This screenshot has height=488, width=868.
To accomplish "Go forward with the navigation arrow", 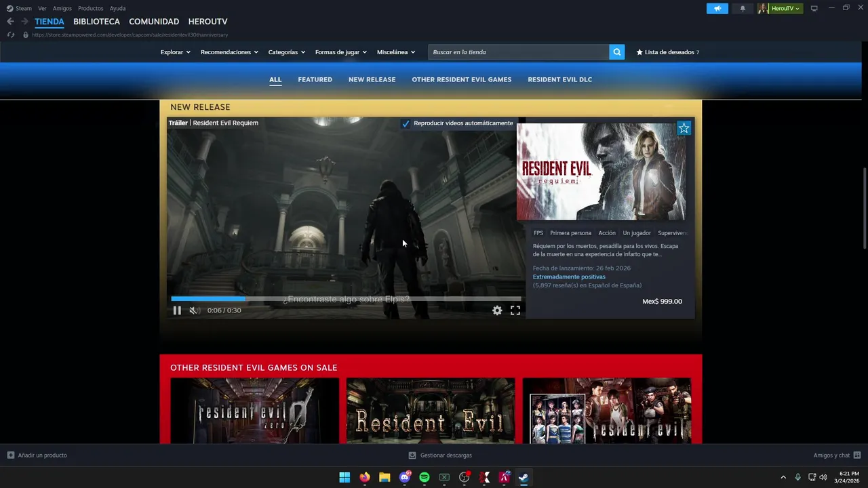I will pyautogui.click(x=24, y=22).
